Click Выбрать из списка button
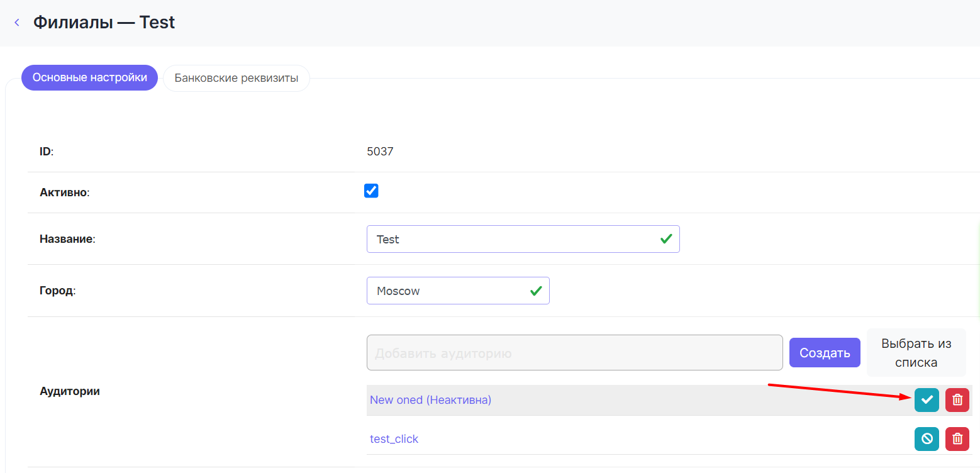 point(916,353)
